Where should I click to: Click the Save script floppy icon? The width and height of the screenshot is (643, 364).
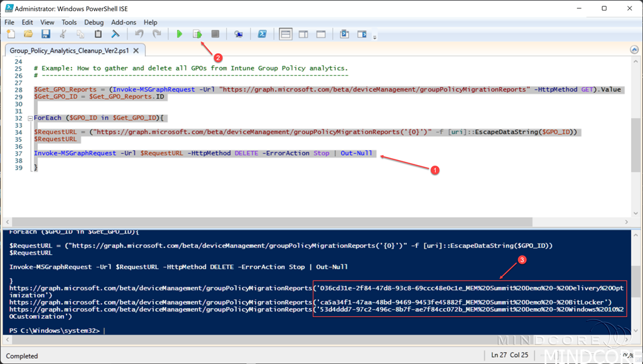point(46,34)
